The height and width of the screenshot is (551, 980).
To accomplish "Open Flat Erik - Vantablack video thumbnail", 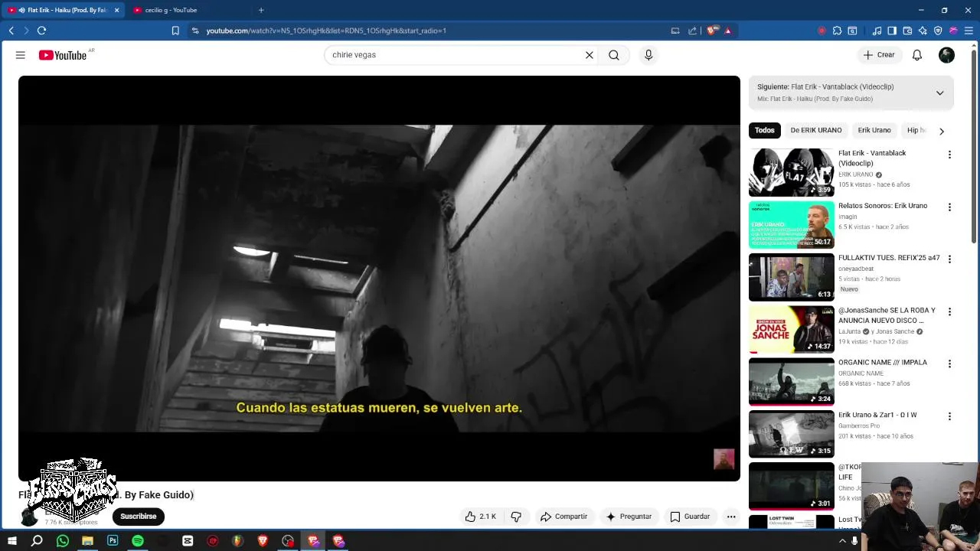I will tap(791, 172).
